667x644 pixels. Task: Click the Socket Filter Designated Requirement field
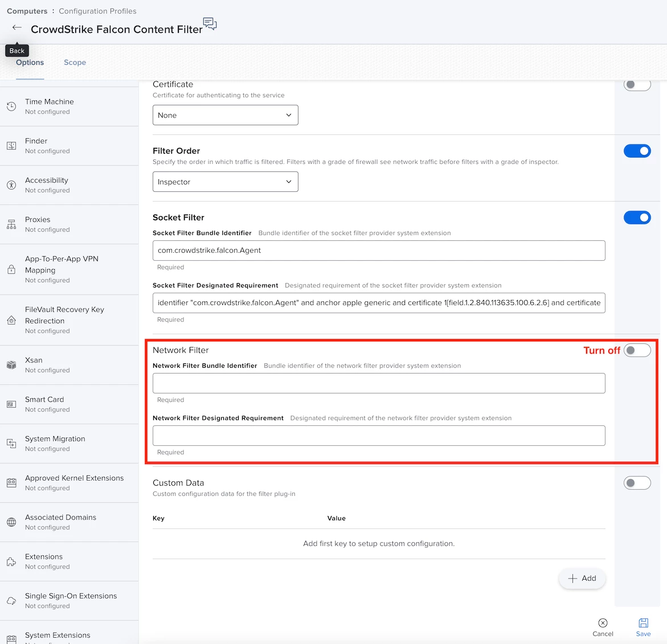379,303
